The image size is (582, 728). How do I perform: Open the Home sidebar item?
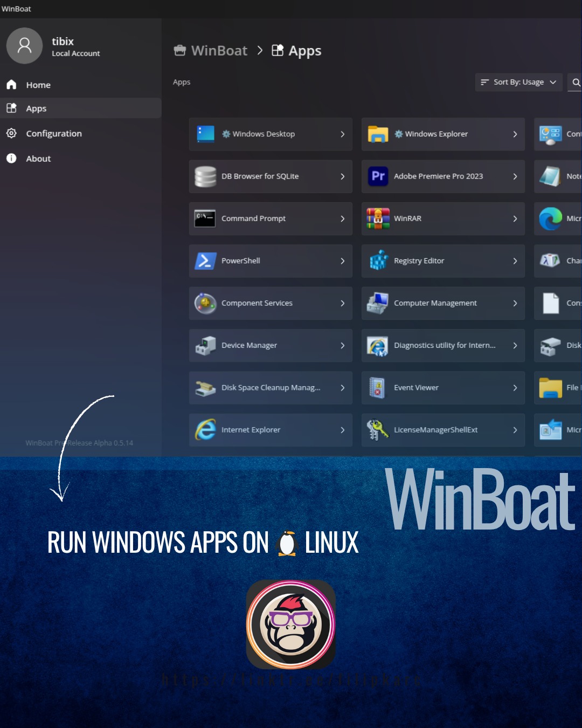click(81, 85)
